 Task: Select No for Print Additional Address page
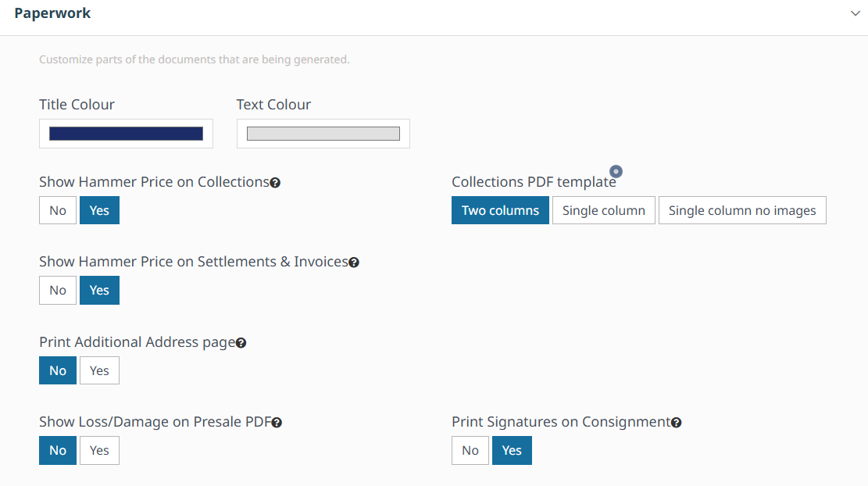pos(58,370)
